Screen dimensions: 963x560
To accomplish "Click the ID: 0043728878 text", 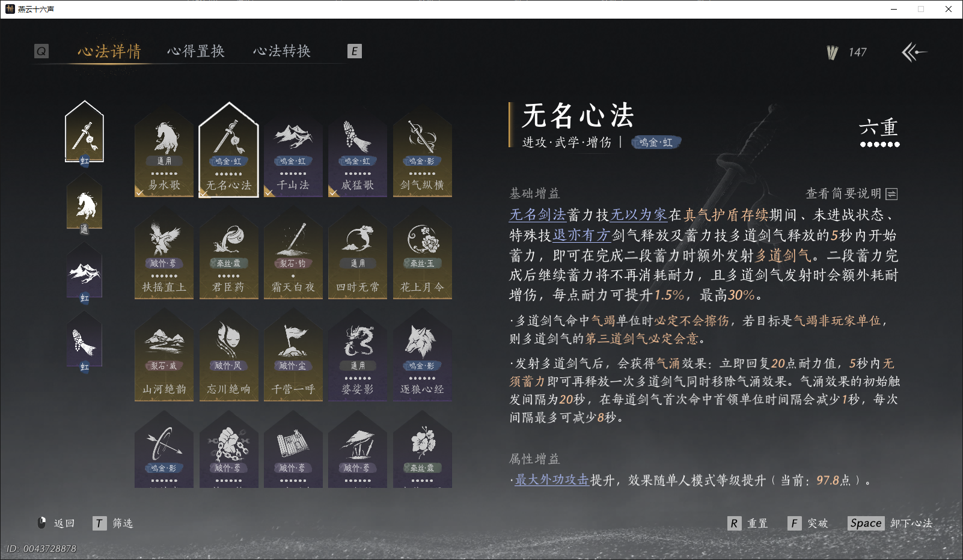I will pos(41,549).
